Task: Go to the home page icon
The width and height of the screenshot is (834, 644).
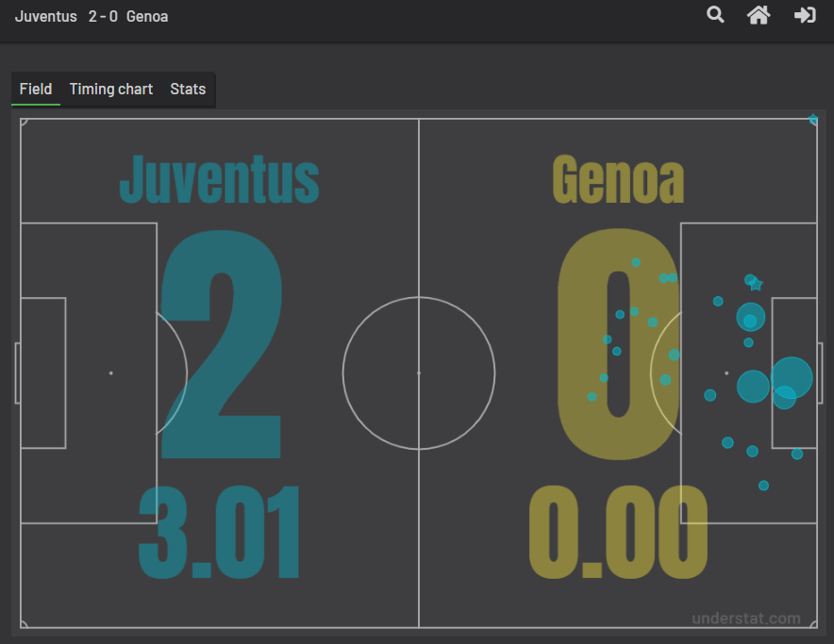Action: [x=759, y=15]
